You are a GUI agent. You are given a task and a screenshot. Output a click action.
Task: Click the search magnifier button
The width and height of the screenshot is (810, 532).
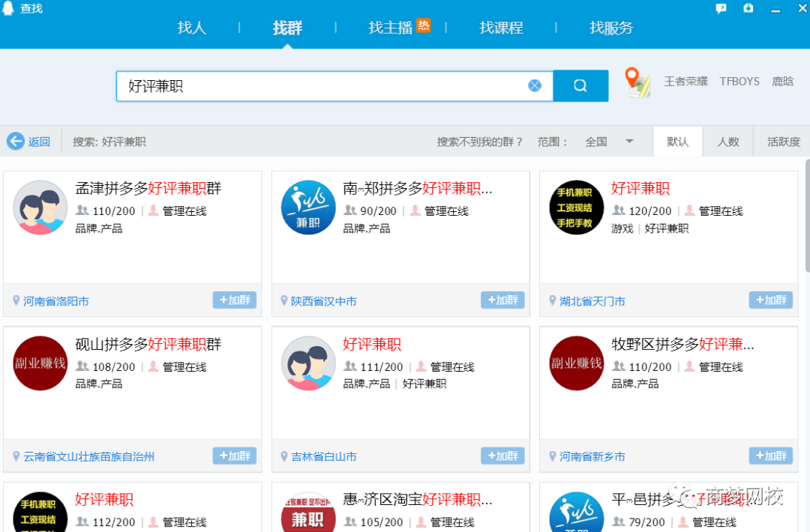pos(580,85)
